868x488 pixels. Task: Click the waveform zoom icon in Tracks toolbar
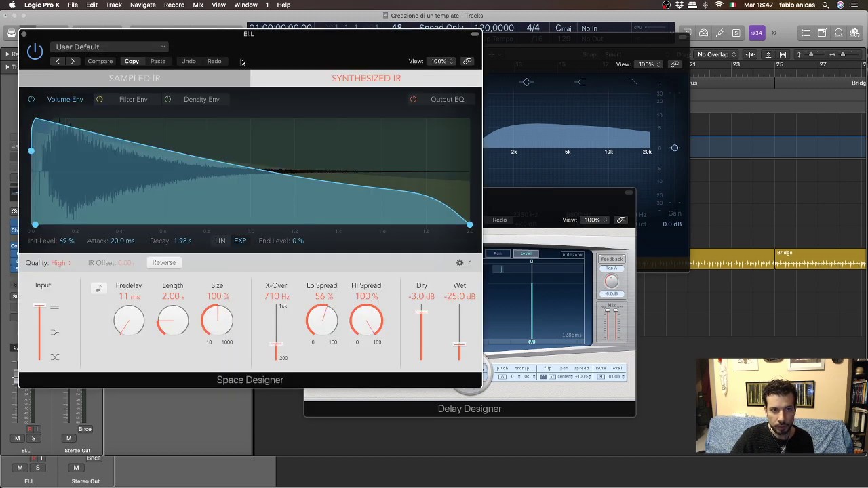coord(750,54)
